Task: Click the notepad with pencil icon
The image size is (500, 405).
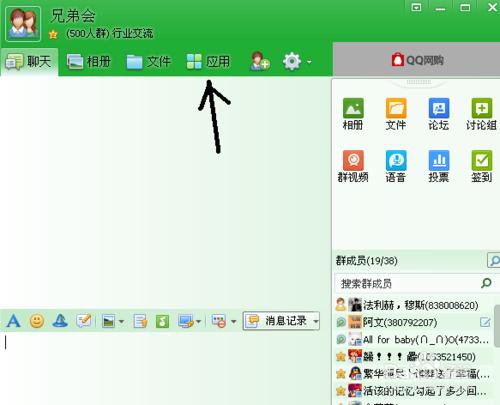Action: coord(84,321)
